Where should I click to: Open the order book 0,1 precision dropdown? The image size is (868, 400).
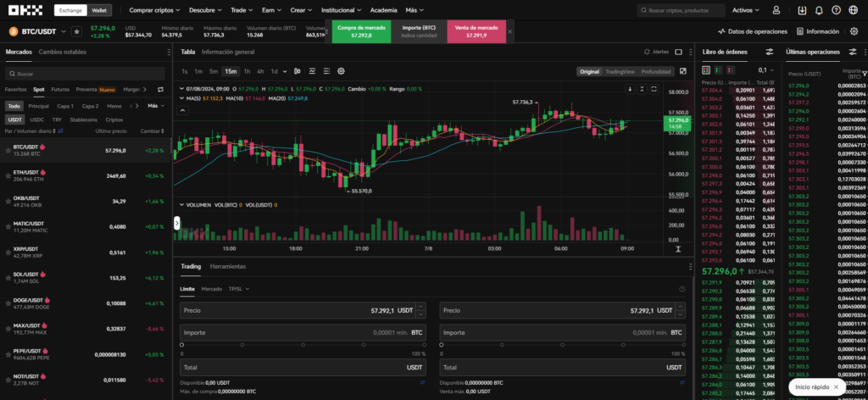click(765, 70)
